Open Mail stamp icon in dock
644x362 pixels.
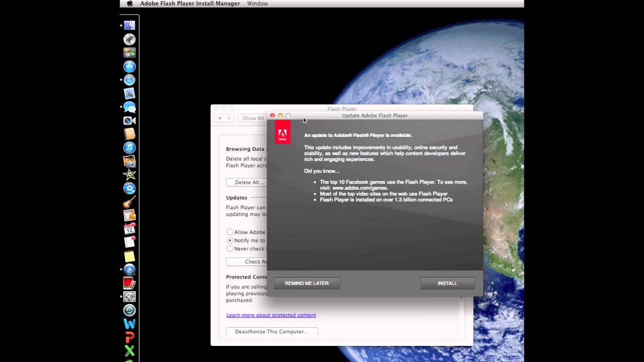click(129, 94)
